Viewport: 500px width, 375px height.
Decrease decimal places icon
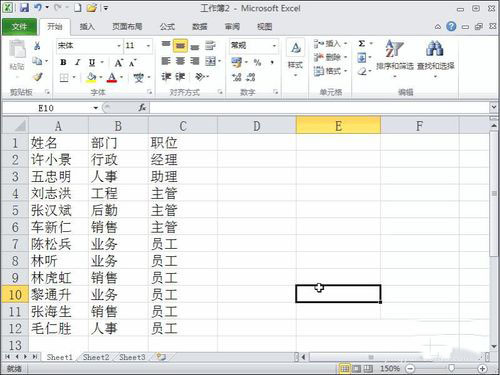251,77
